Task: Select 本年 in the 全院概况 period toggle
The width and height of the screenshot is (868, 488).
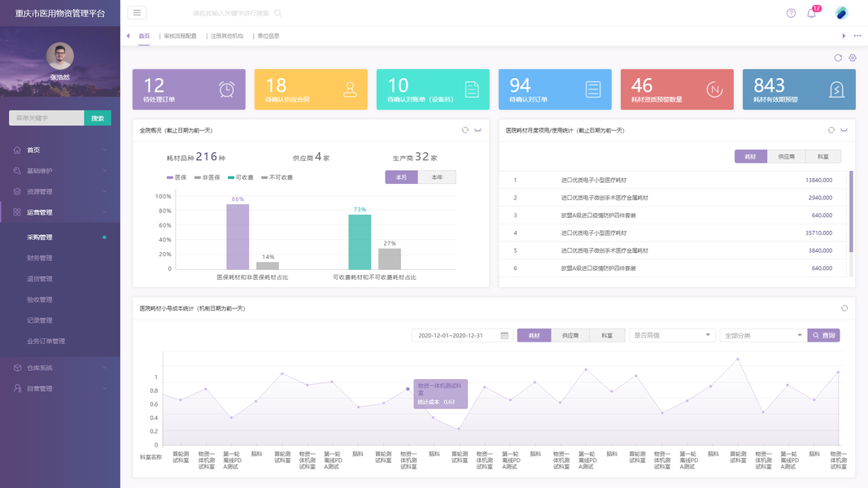Action: pos(437,177)
